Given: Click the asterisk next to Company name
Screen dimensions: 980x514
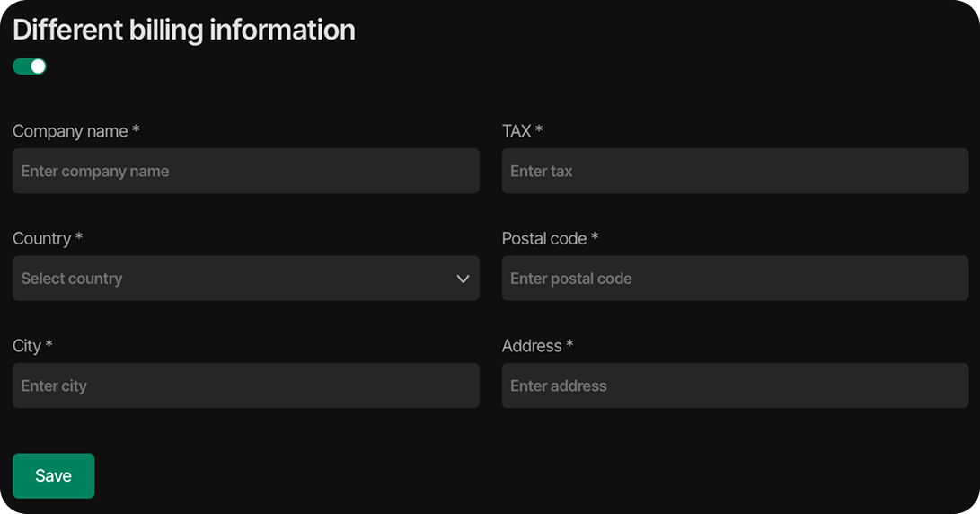Looking at the screenshot, I should [136, 130].
